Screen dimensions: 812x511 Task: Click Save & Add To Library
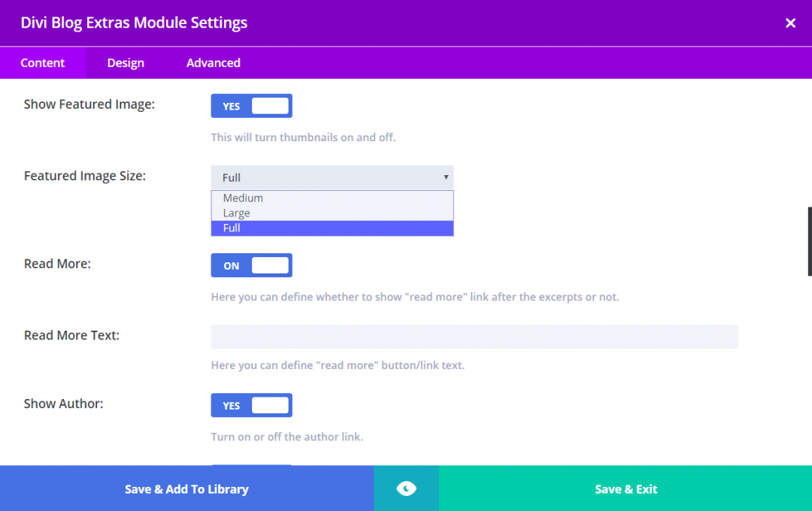click(x=186, y=488)
